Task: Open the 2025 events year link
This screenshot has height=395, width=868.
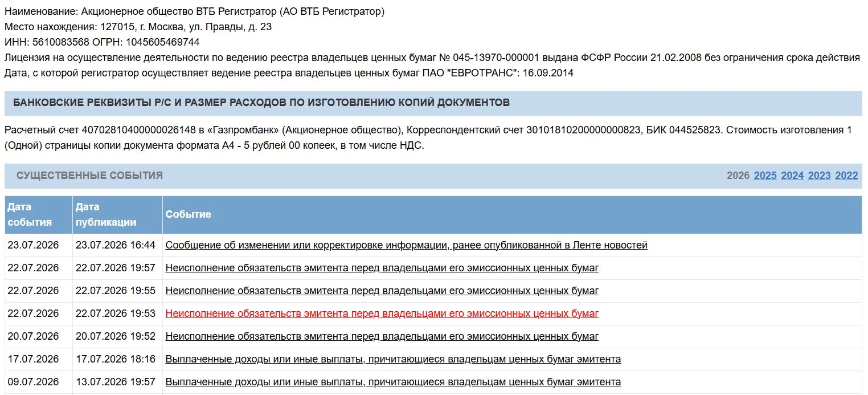Action: point(765,176)
